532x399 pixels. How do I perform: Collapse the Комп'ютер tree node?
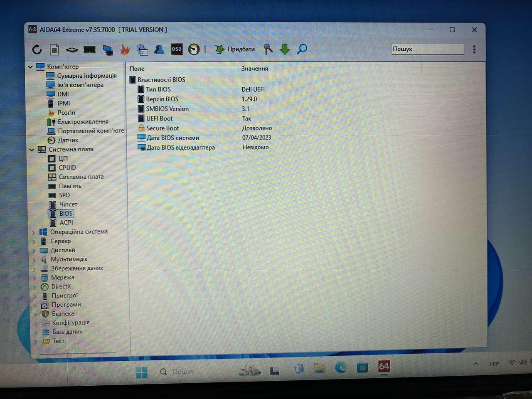(x=30, y=66)
